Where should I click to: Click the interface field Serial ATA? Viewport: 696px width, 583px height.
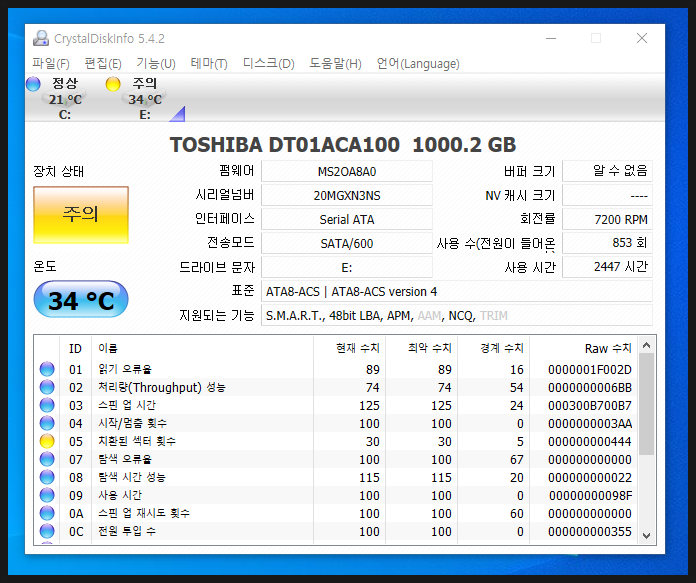[x=347, y=219]
